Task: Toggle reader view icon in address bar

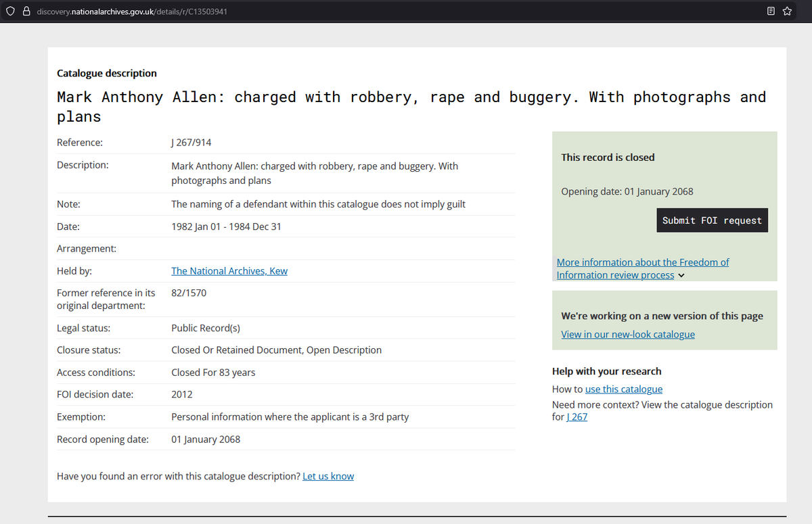Action: pyautogui.click(x=771, y=11)
